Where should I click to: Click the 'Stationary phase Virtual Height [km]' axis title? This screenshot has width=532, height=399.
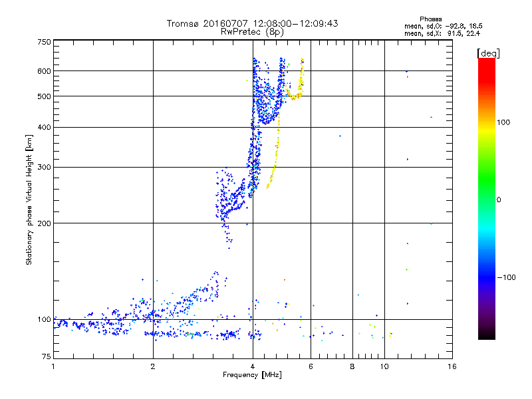tap(29, 200)
